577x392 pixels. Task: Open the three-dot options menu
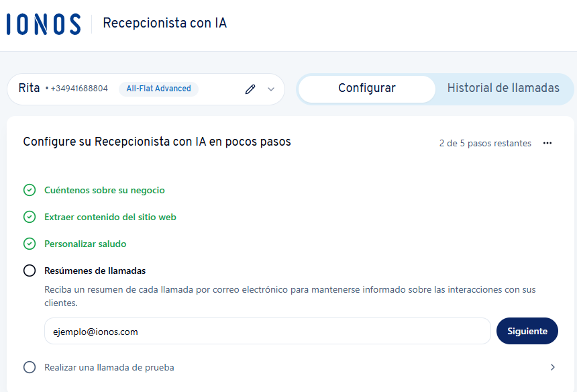(x=547, y=143)
